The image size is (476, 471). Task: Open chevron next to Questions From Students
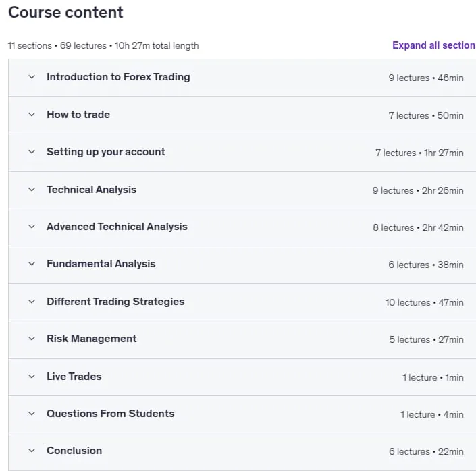(x=32, y=414)
